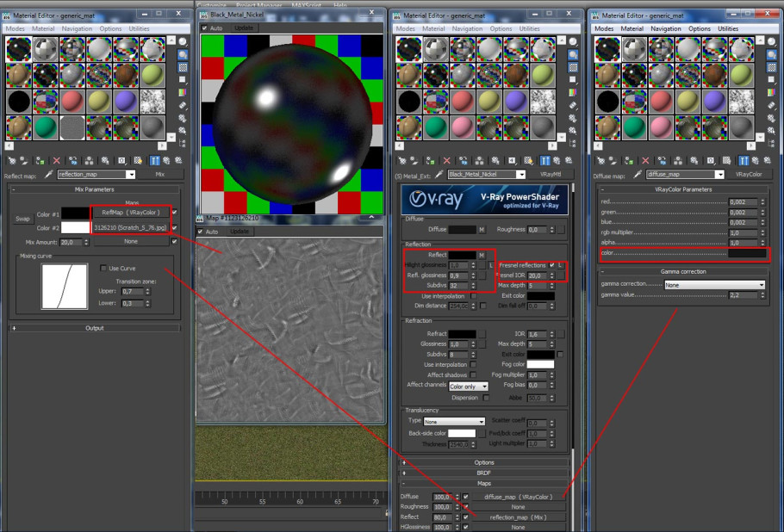Click Make Unique in the Mix Parameters editor
Image resolution: width=784 pixels, height=532 pixels.
click(89, 161)
